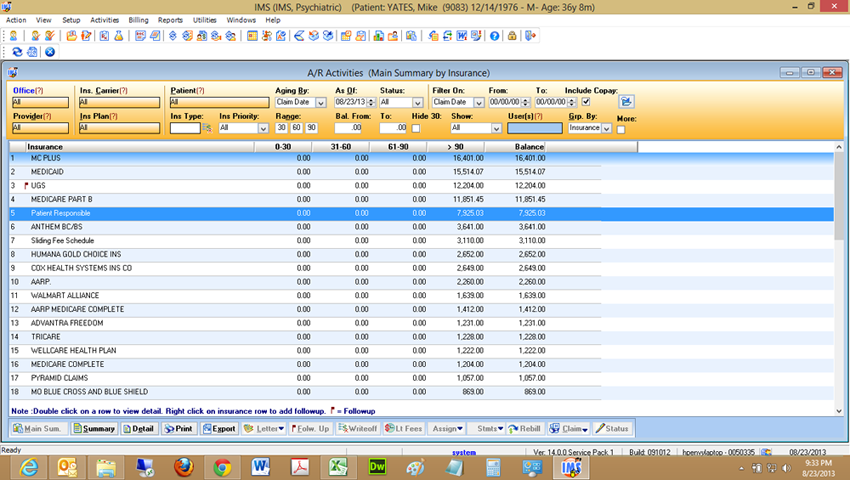Toggle the Include Copay checkbox
This screenshot has width=850, height=480.
pos(586,101)
